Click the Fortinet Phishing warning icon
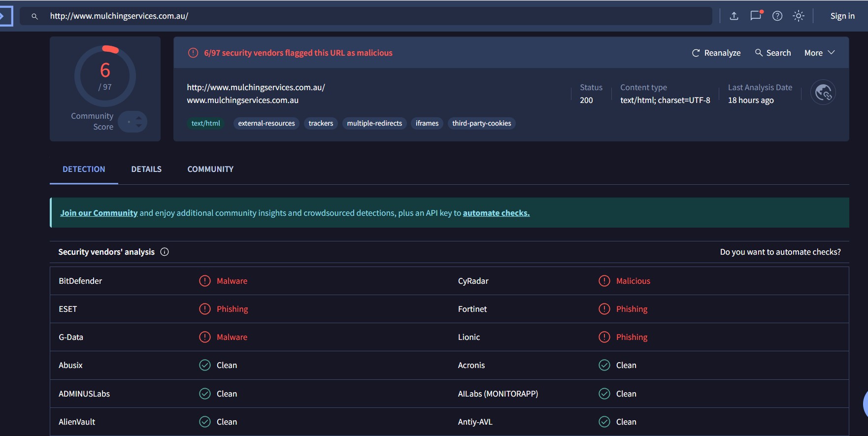The width and height of the screenshot is (868, 436). tap(604, 309)
